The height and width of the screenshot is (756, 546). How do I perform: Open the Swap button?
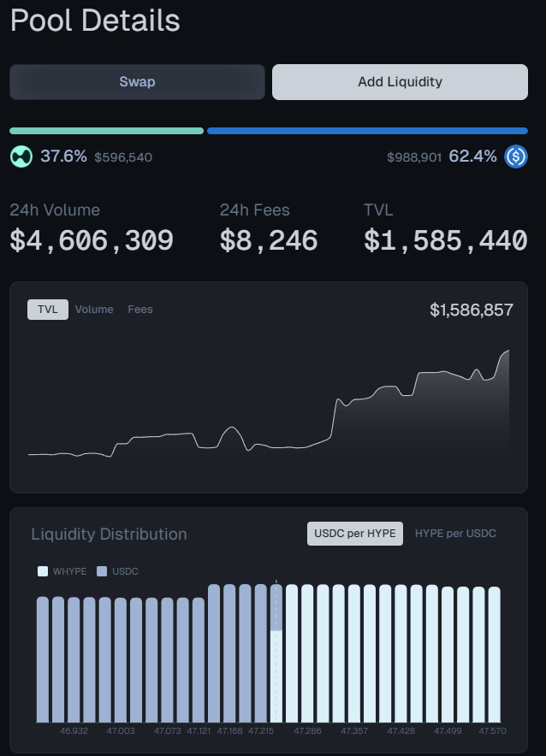[x=138, y=82]
